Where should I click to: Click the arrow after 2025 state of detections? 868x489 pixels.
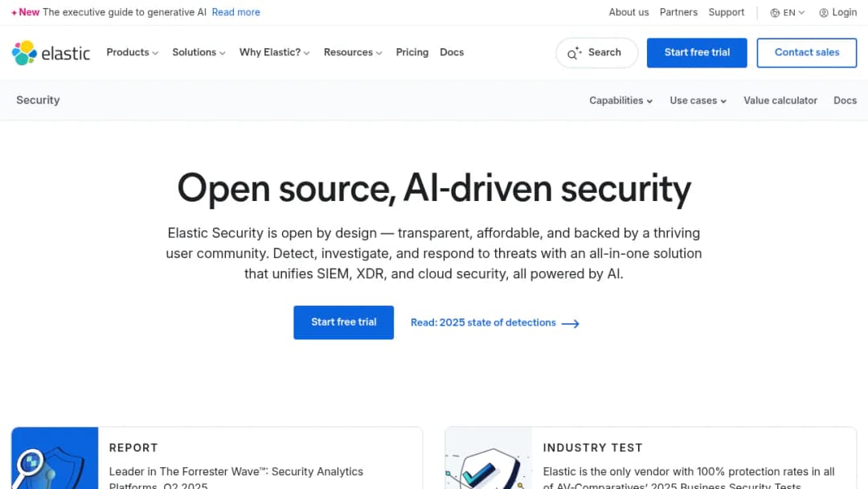[x=570, y=323]
